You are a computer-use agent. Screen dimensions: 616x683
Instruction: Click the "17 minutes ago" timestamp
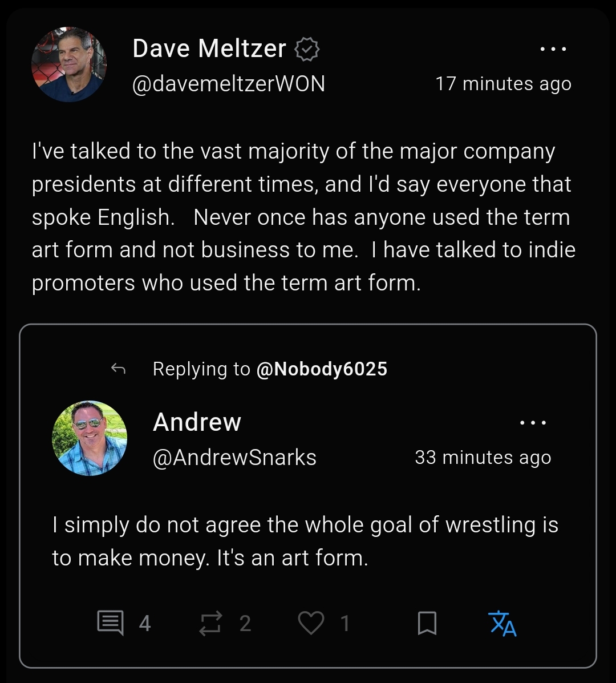tap(503, 84)
